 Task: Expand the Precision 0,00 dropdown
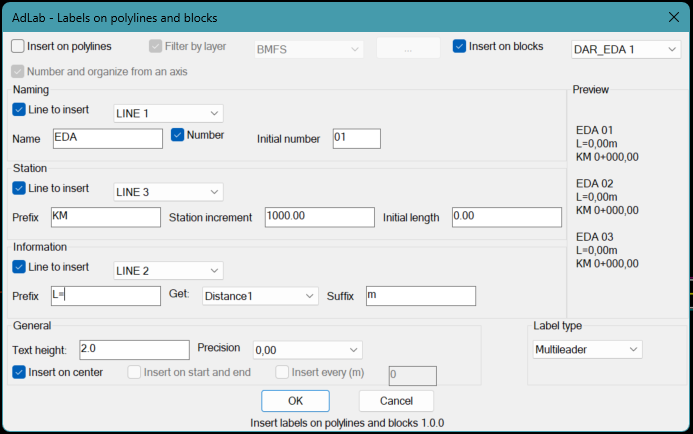pos(306,349)
